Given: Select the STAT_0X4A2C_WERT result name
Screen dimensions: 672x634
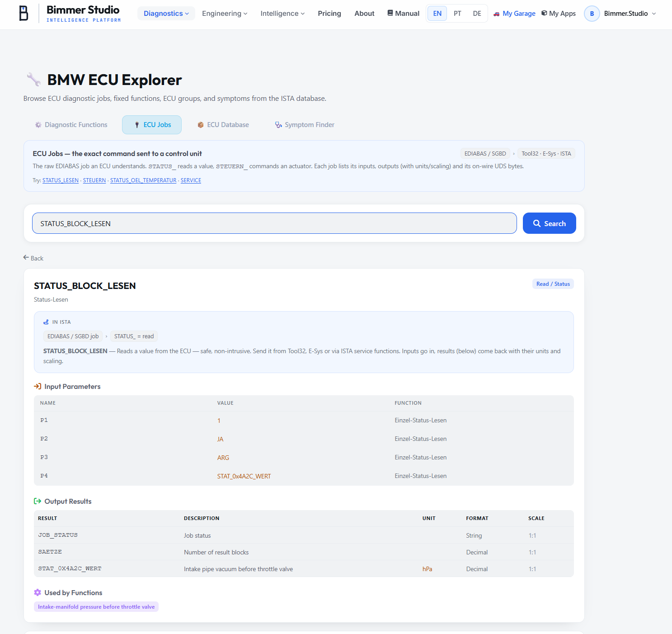Looking at the screenshot, I should 70,569.
